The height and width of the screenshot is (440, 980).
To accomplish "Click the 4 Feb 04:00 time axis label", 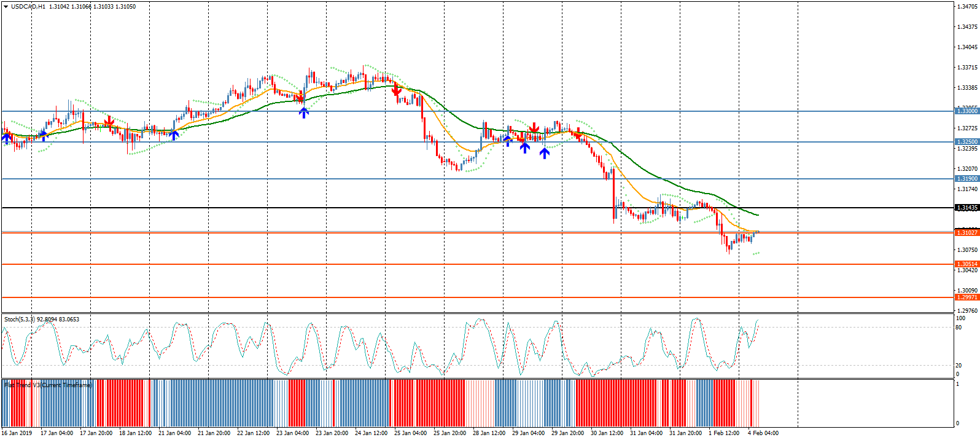I will [763, 433].
